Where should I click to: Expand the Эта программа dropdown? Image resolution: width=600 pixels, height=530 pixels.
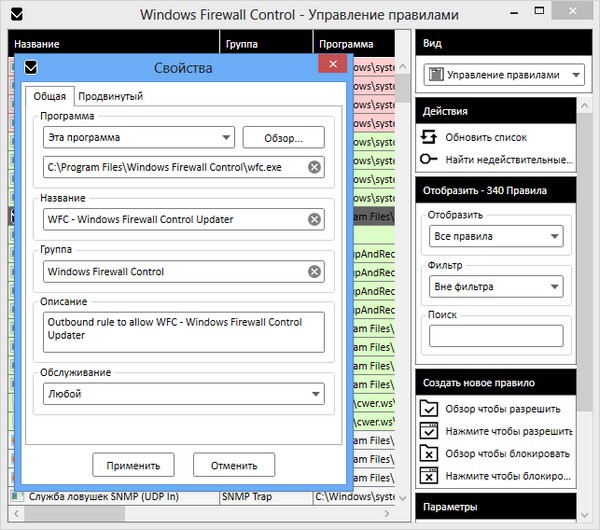coord(138,137)
